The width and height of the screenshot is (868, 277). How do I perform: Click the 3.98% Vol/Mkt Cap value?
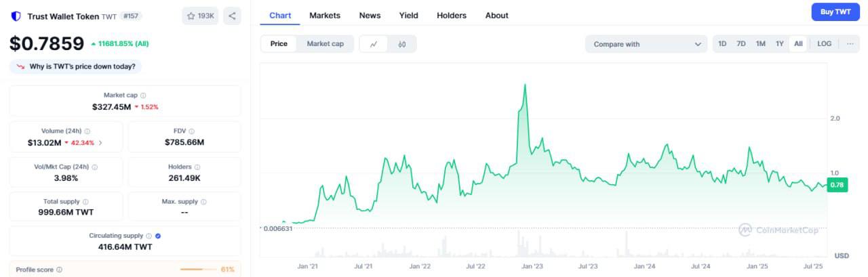(x=66, y=178)
